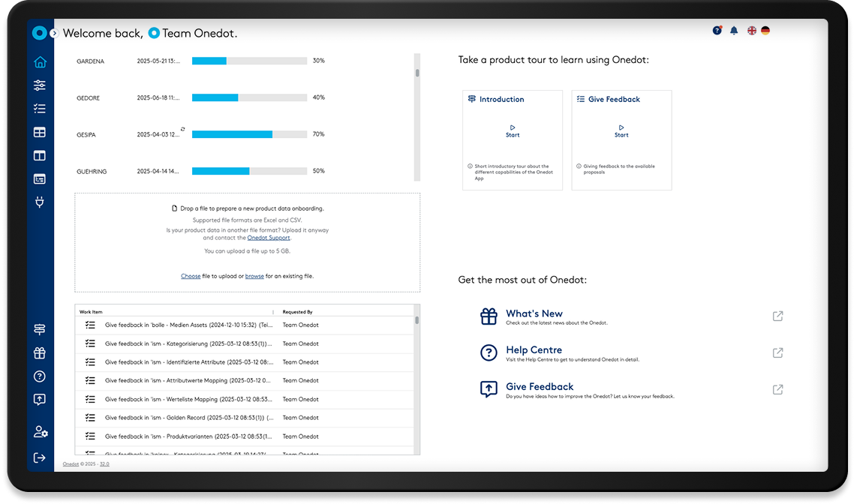Select the GUEHRING onboarding row name
This screenshot has width=854, height=504.
click(92, 172)
